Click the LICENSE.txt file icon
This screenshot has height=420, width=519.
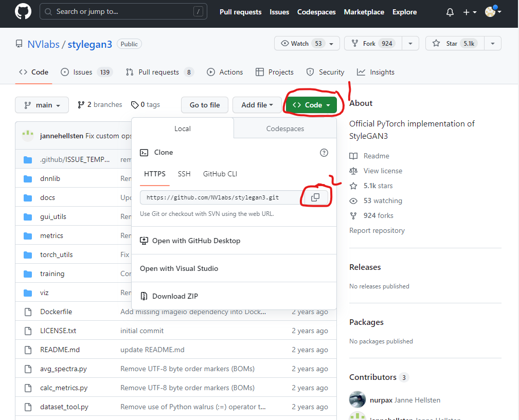click(x=28, y=331)
